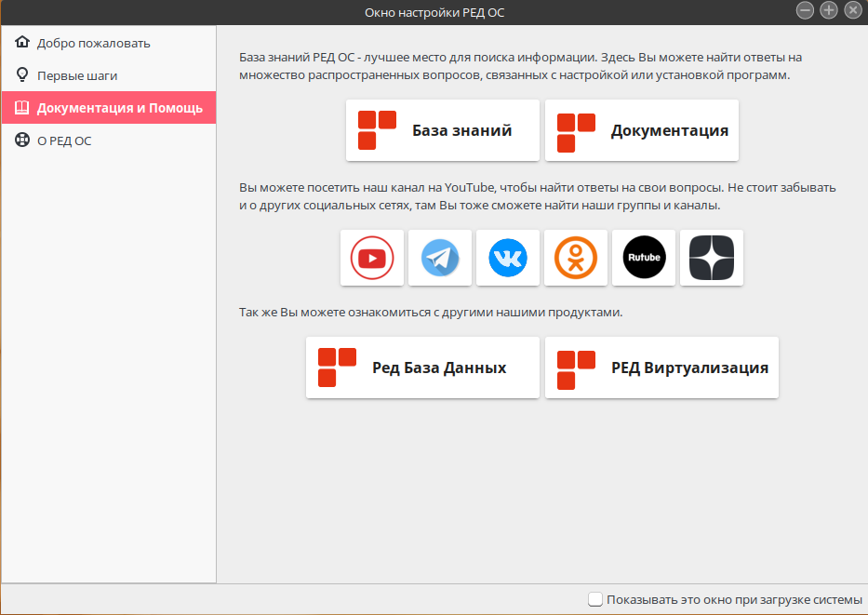Click the red logo on База знаний
The width and height of the screenshot is (868, 615).
(x=377, y=130)
